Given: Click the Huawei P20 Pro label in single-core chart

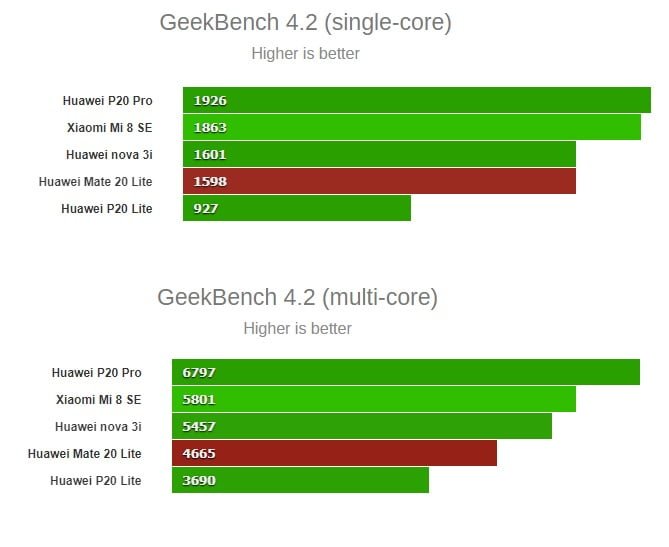Looking at the screenshot, I should click(x=107, y=101).
